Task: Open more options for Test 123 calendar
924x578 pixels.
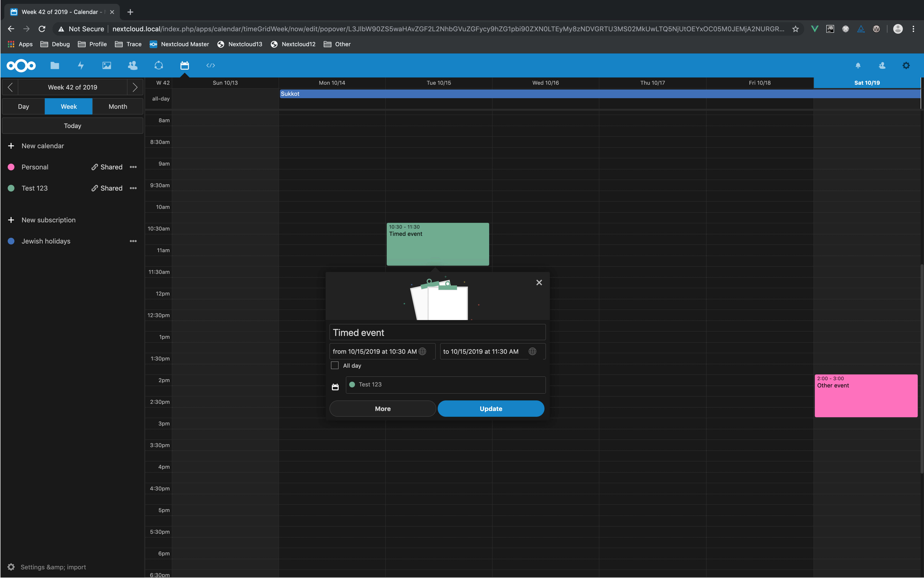Action: coord(133,188)
